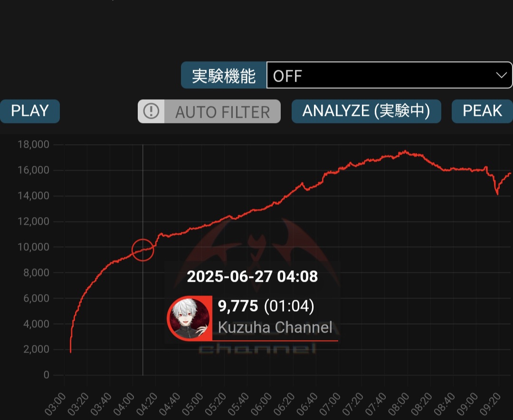Expand dropdown via the chevron arrow
Viewport: 513px width, 420px height.
(501, 75)
